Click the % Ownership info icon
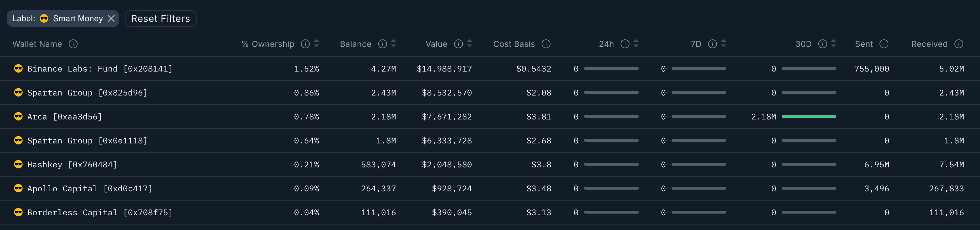 click(x=305, y=44)
